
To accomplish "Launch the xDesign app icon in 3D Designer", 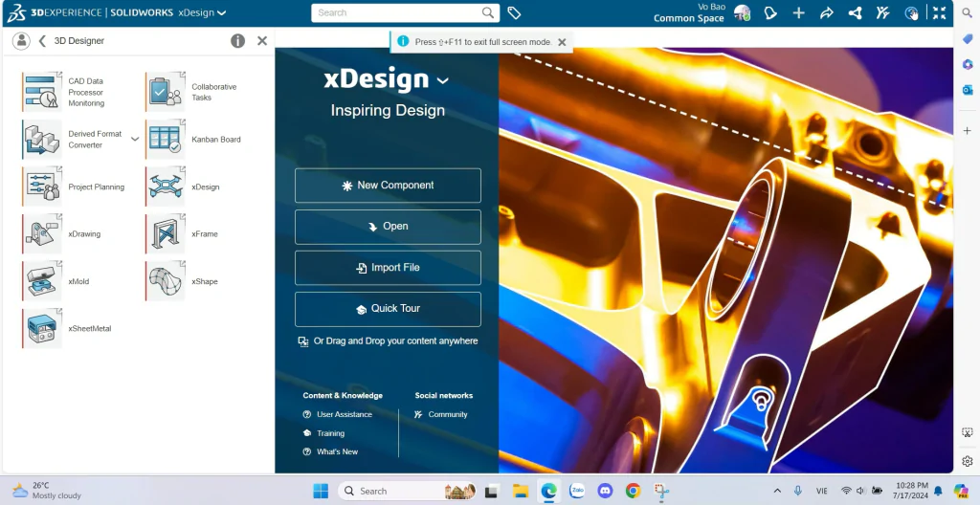I will click(x=166, y=187).
